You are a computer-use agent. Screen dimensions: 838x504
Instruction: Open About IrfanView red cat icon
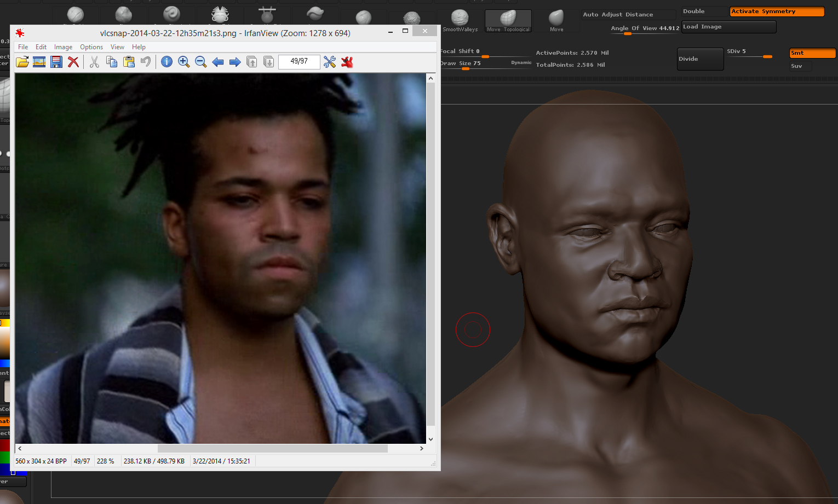click(x=347, y=62)
